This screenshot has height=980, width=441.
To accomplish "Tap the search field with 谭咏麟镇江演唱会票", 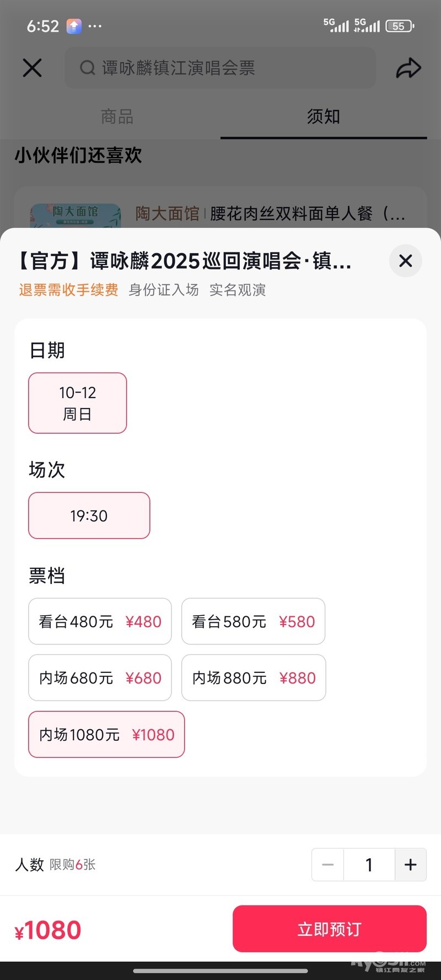I will coord(220,68).
